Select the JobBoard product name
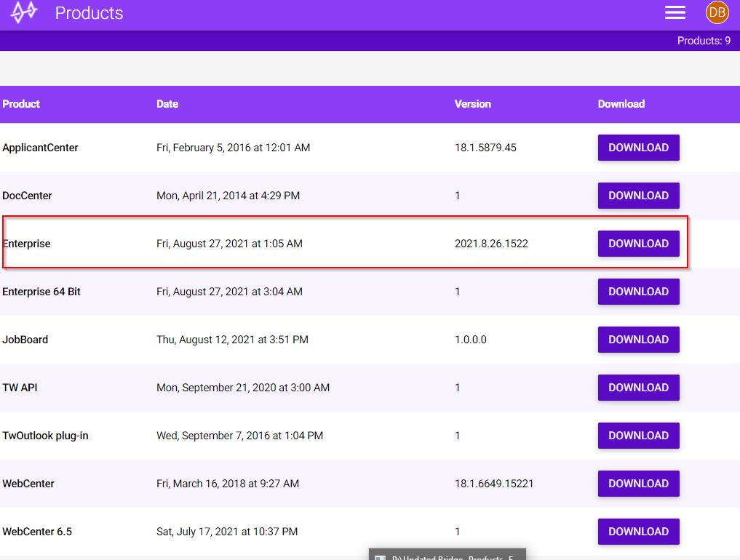The width and height of the screenshot is (740, 560). click(25, 340)
